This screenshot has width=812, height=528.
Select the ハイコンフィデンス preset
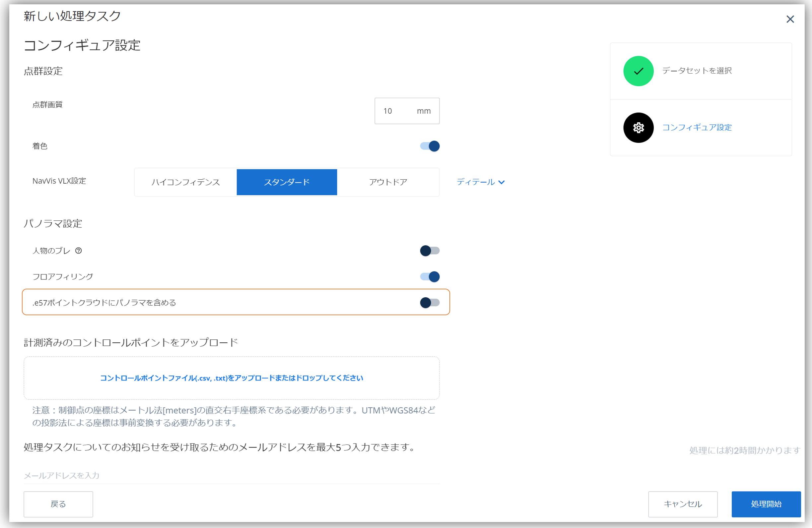[185, 182]
